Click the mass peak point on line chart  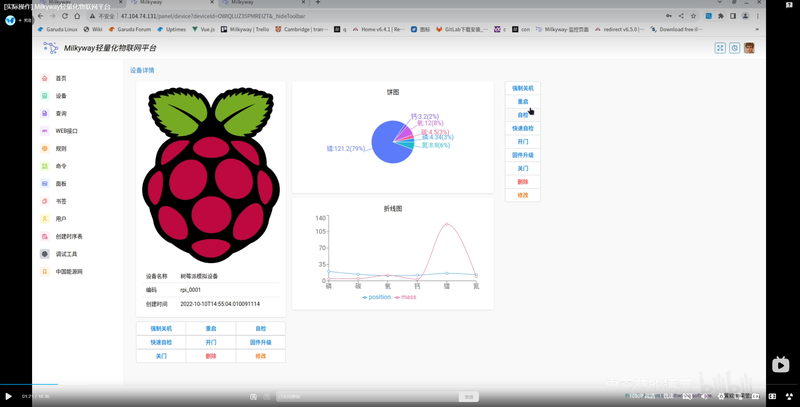tap(447, 224)
